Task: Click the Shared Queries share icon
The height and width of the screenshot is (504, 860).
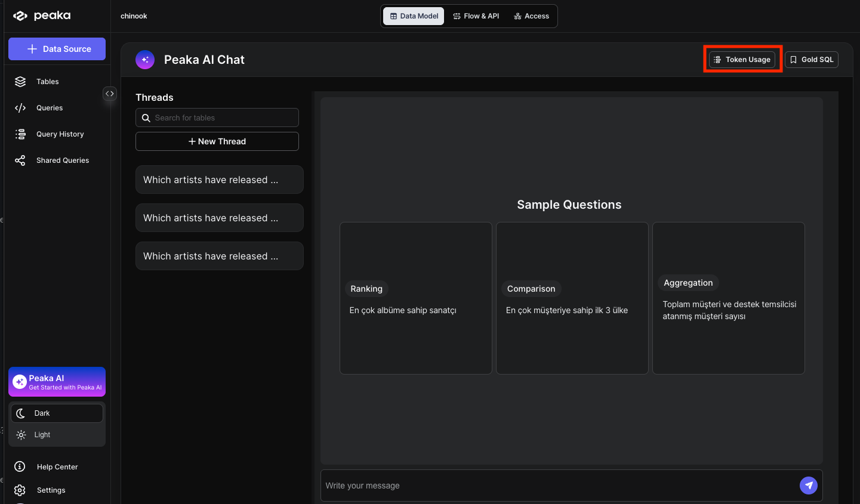Action: [x=20, y=160]
